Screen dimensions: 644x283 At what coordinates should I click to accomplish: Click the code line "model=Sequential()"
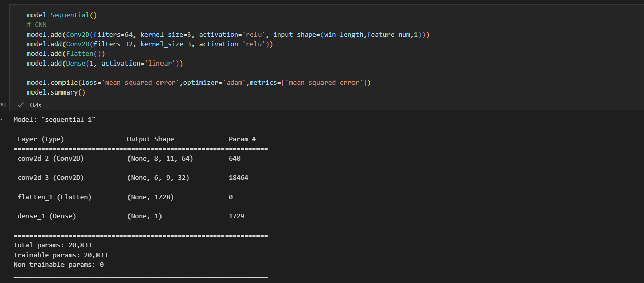point(61,15)
